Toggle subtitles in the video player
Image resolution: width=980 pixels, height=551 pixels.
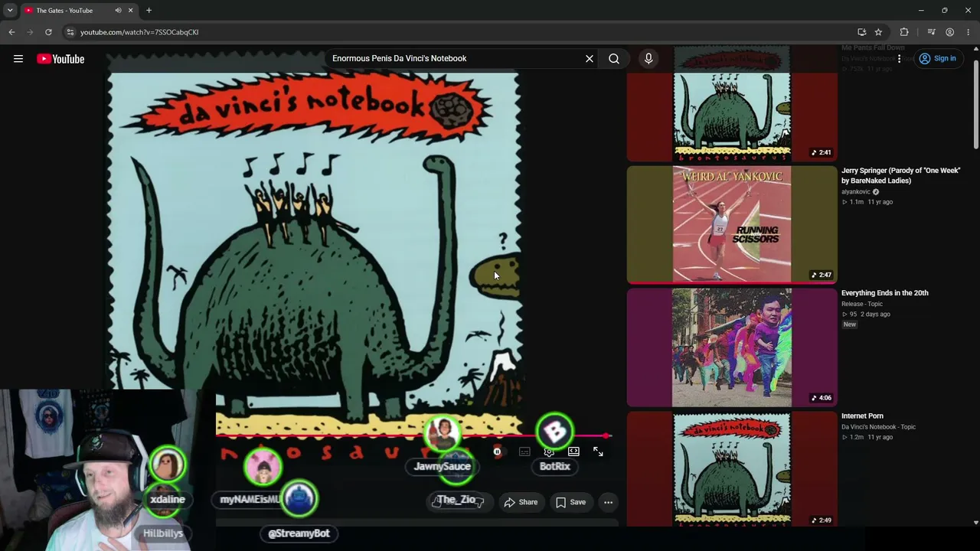pos(524,452)
